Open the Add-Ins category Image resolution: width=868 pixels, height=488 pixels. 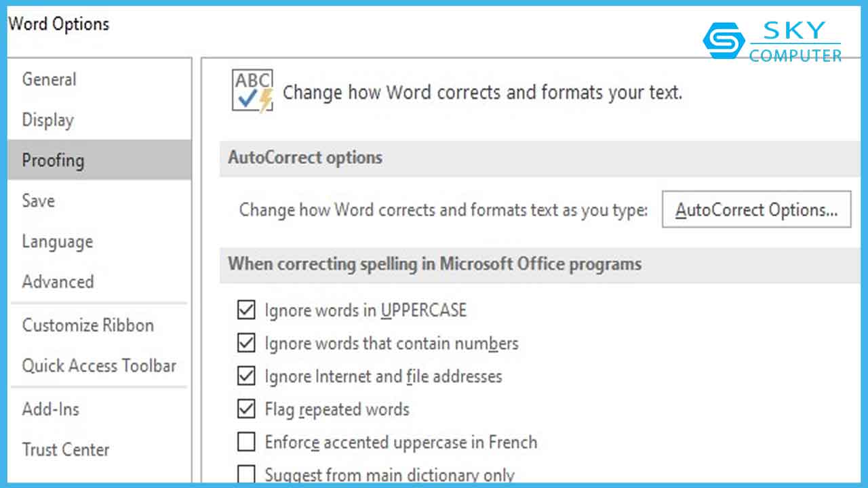(x=99, y=409)
